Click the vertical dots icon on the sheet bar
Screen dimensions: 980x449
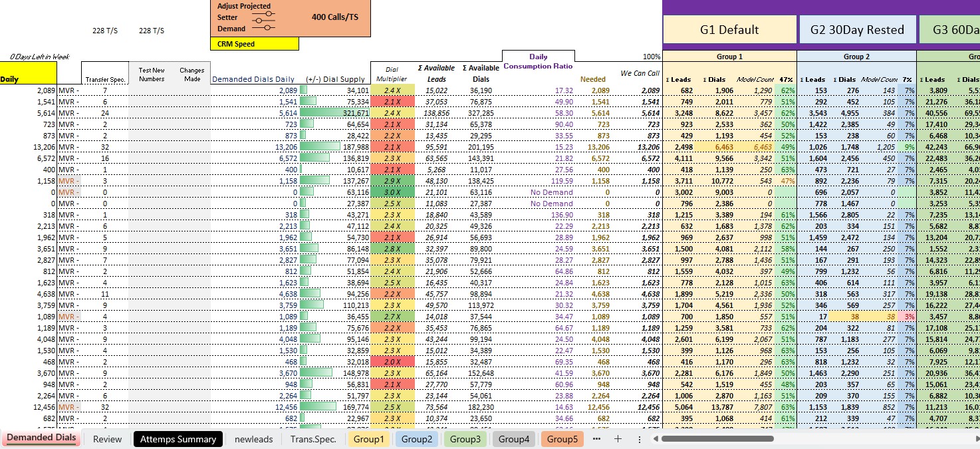639,439
